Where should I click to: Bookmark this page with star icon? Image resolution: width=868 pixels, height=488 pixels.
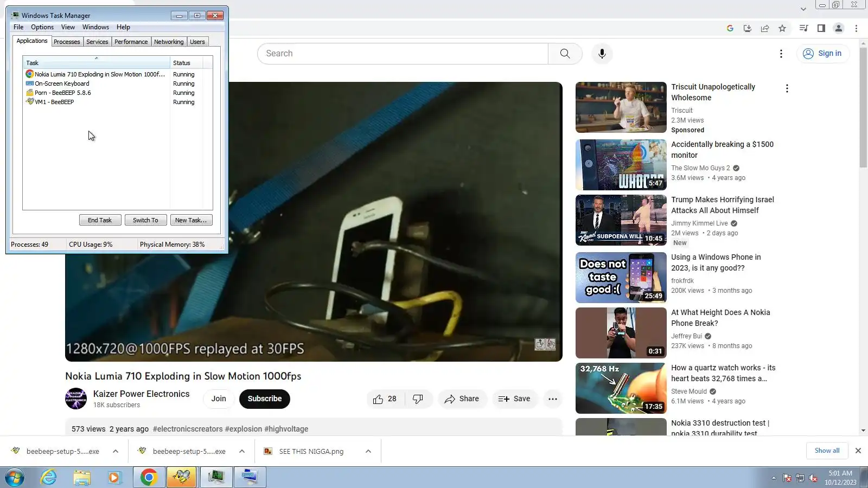(x=782, y=28)
